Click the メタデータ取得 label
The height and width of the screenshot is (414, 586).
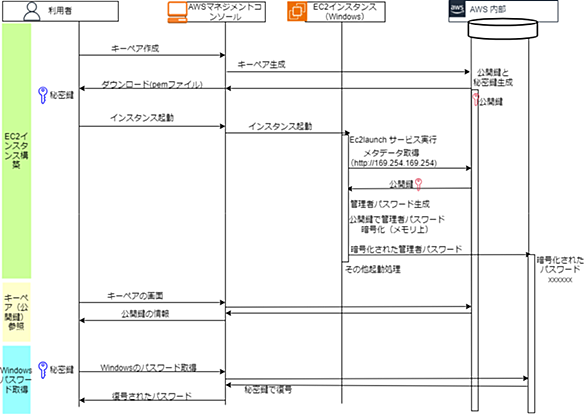pos(391,153)
